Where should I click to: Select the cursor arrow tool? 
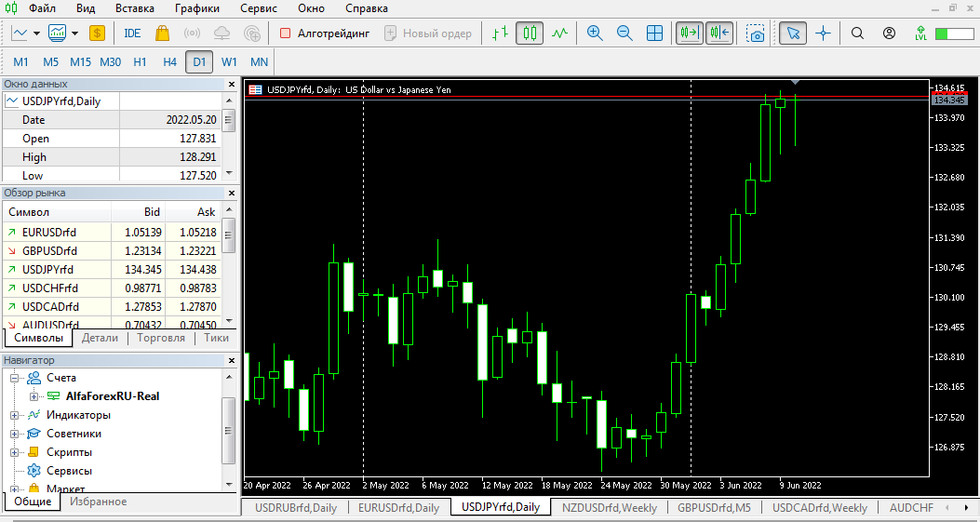(793, 33)
